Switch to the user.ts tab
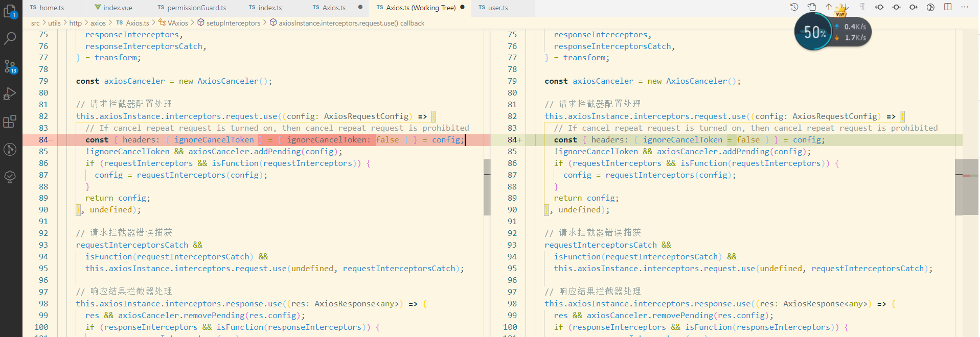 pyautogui.click(x=498, y=8)
